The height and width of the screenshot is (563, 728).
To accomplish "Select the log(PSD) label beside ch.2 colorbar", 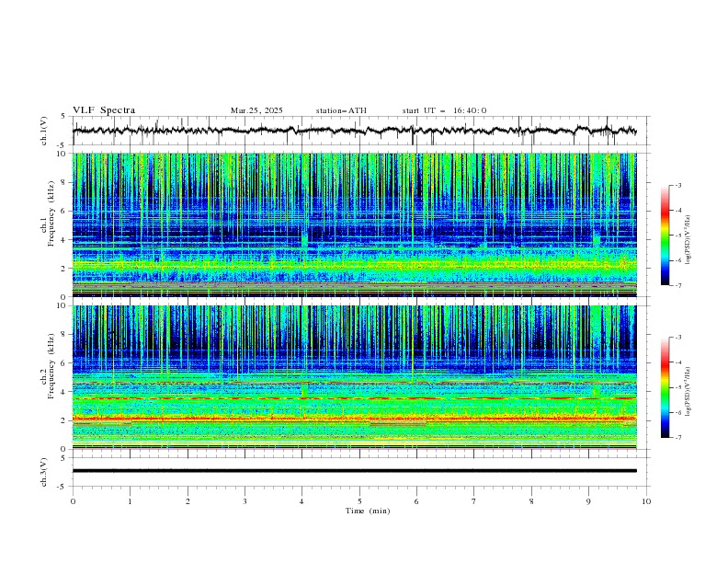I will point(688,392).
